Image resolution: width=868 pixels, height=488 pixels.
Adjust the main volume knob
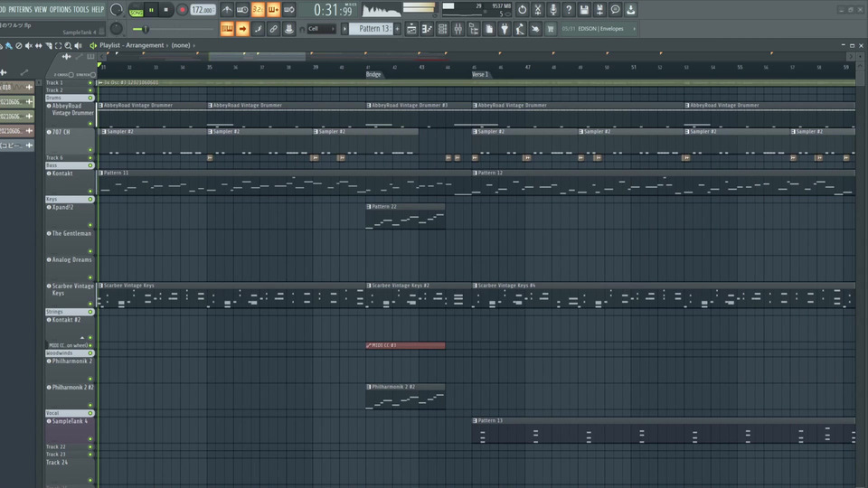point(117,9)
